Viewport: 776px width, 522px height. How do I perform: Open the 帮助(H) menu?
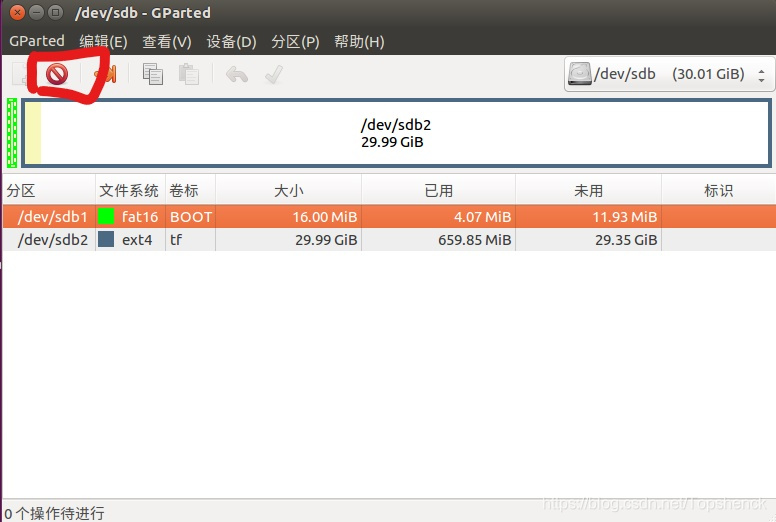359,42
